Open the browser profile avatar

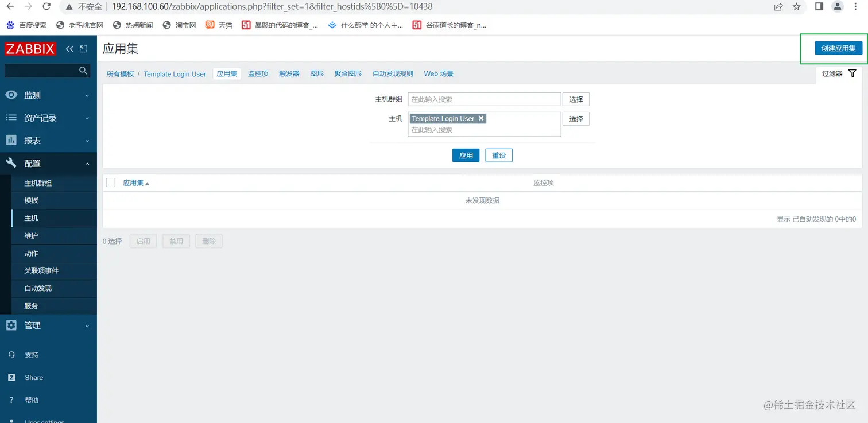tap(838, 6)
